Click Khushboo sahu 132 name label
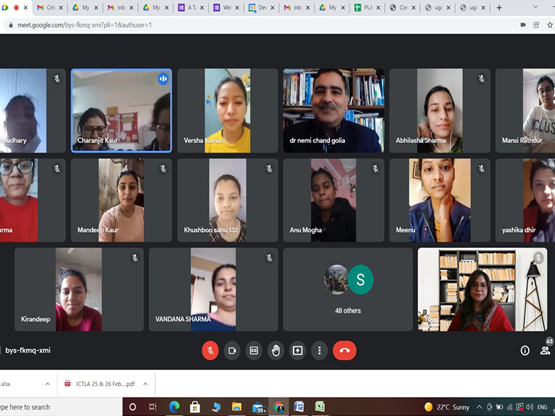 tap(211, 230)
